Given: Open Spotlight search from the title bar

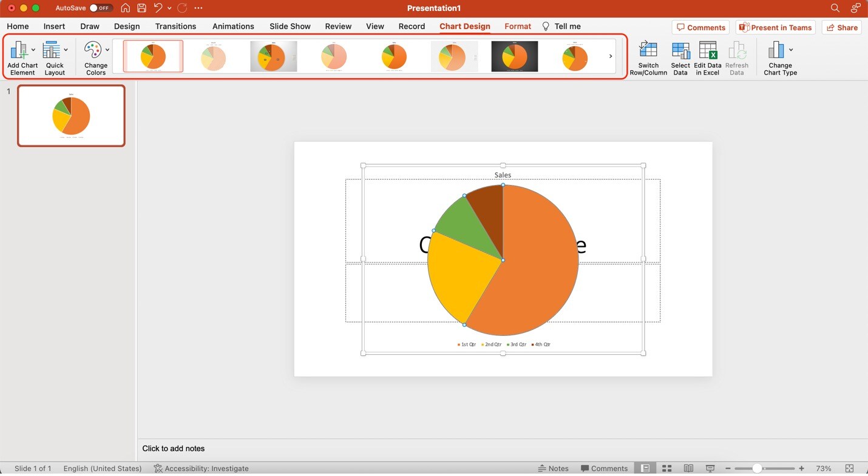Looking at the screenshot, I should [835, 8].
